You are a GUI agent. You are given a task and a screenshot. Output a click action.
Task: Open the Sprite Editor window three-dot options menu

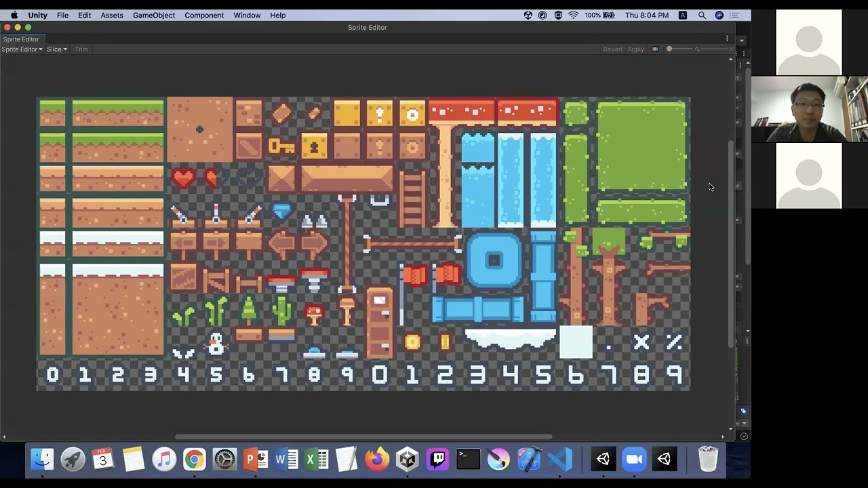click(727, 39)
